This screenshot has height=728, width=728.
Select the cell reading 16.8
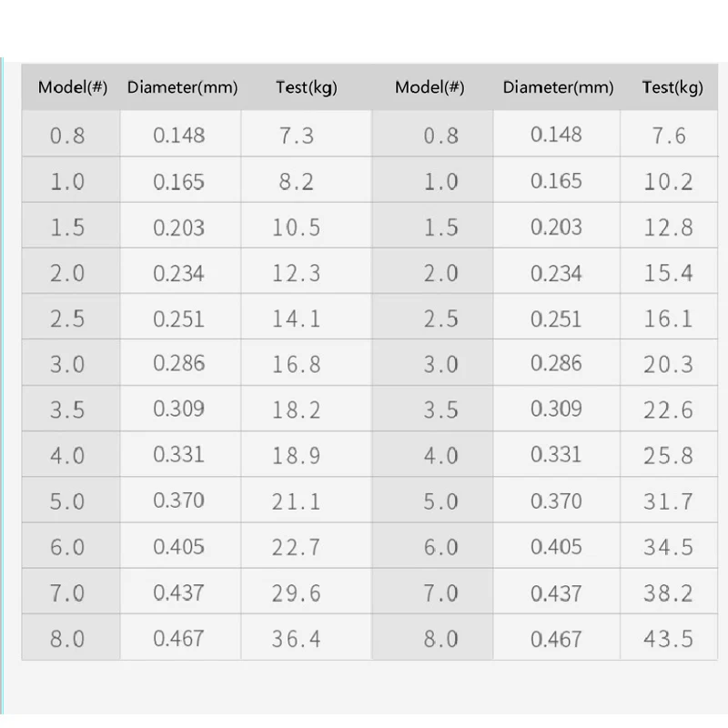(297, 364)
